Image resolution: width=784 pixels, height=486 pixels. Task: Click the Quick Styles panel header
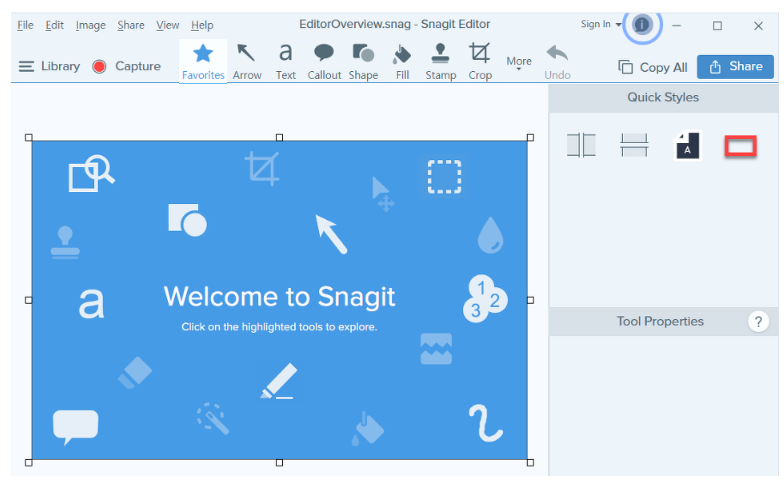tap(663, 98)
